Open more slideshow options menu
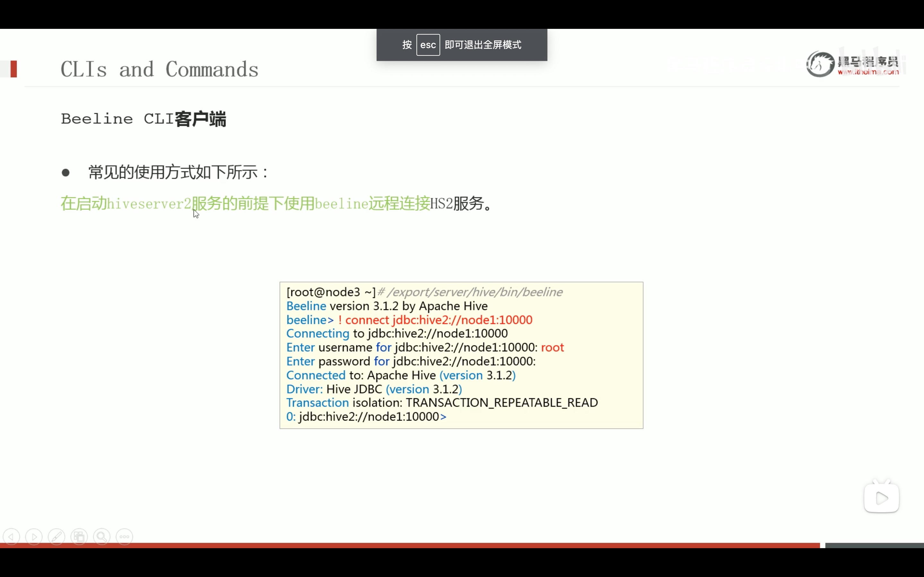 (124, 537)
